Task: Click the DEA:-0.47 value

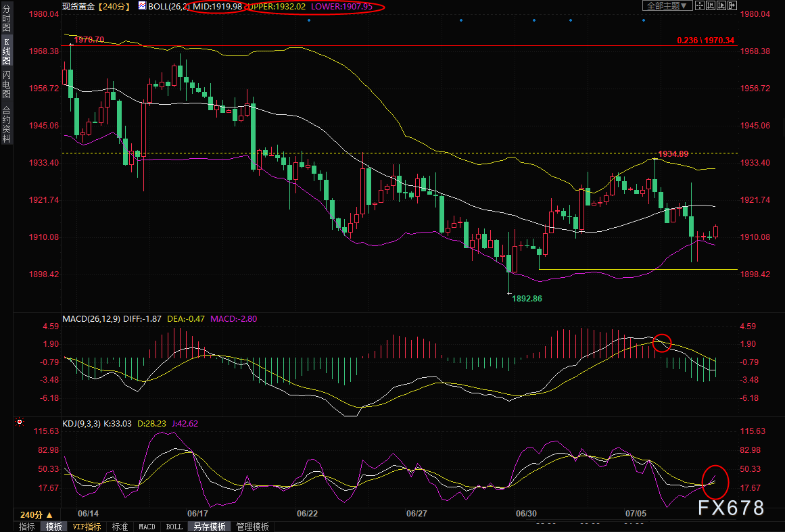Action: (186, 319)
